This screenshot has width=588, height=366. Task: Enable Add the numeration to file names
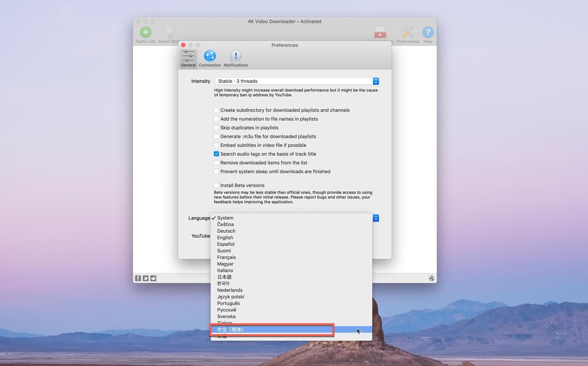coord(216,119)
